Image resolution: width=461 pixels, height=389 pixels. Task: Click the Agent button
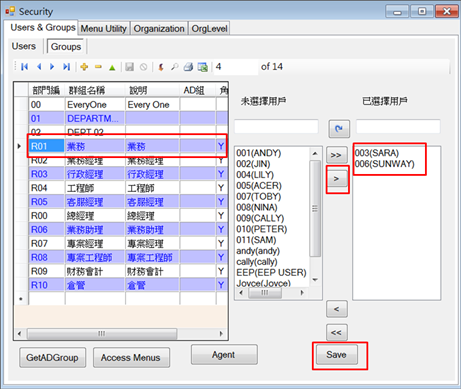tap(224, 355)
